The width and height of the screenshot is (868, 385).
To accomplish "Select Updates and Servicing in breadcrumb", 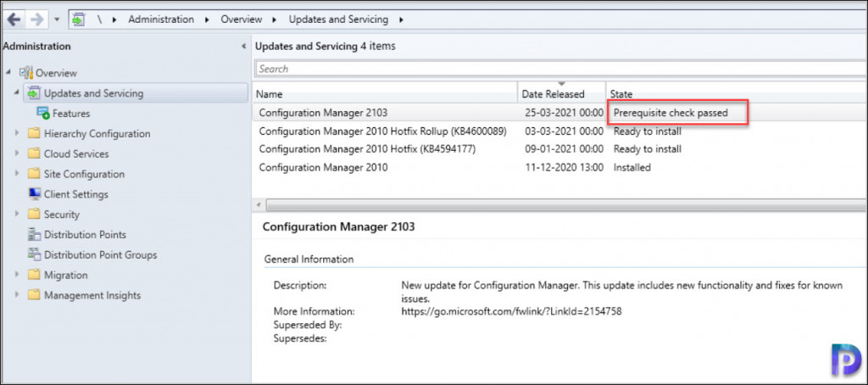I will click(338, 20).
